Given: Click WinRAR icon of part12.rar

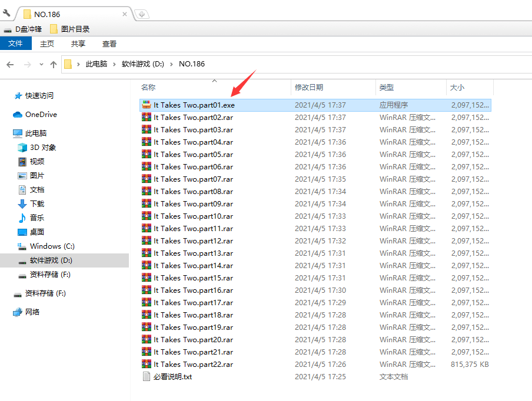Looking at the screenshot, I should (x=146, y=240).
